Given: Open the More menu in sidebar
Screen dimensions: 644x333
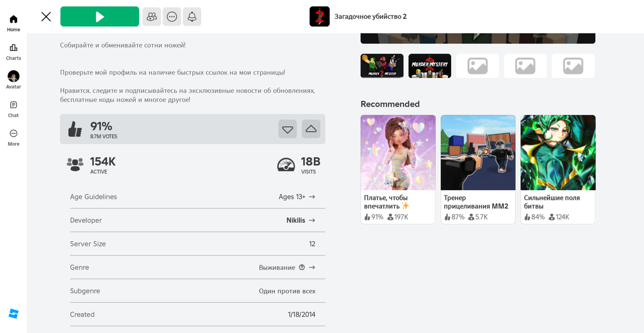Looking at the screenshot, I should click(13, 137).
